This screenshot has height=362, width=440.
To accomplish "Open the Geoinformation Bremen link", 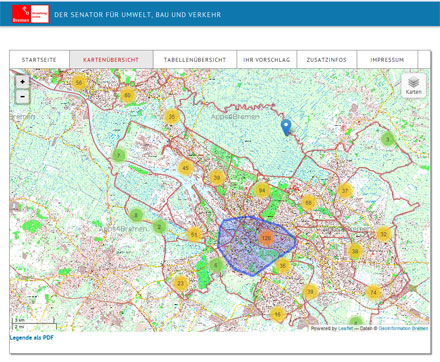I will (403, 328).
